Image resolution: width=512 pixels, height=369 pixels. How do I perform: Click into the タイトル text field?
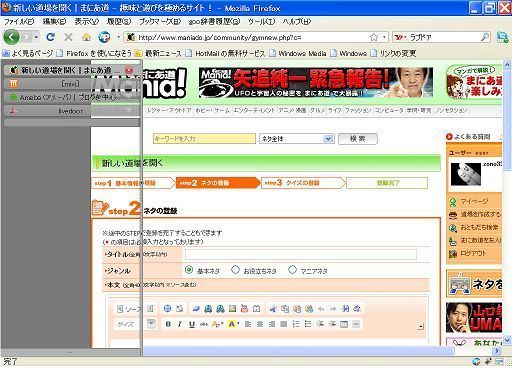click(301, 255)
